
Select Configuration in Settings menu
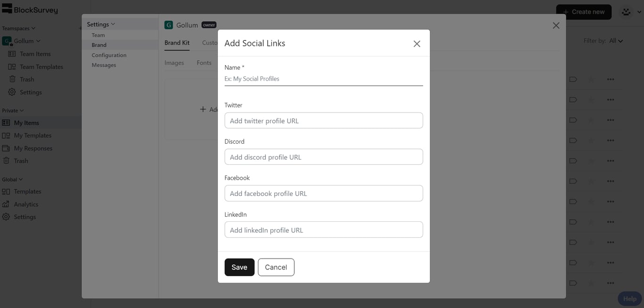tap(109, 55)
